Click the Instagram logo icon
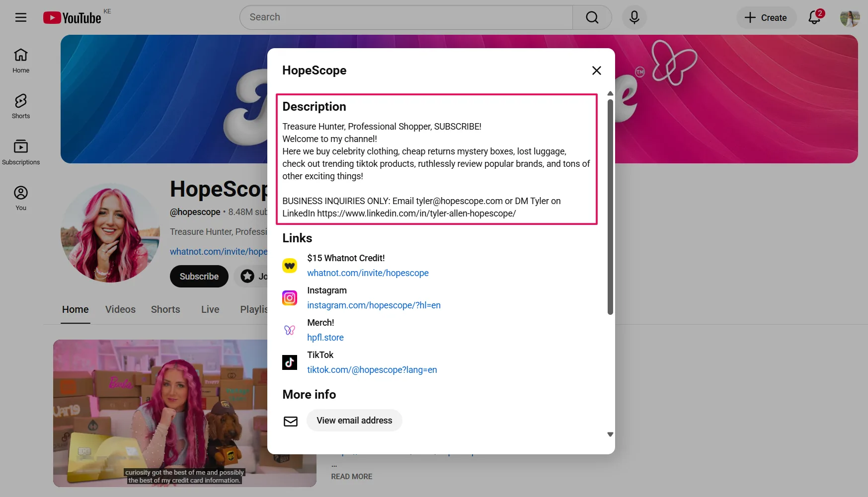The width and height of the screenshot is (868, 497). [290, 298]
